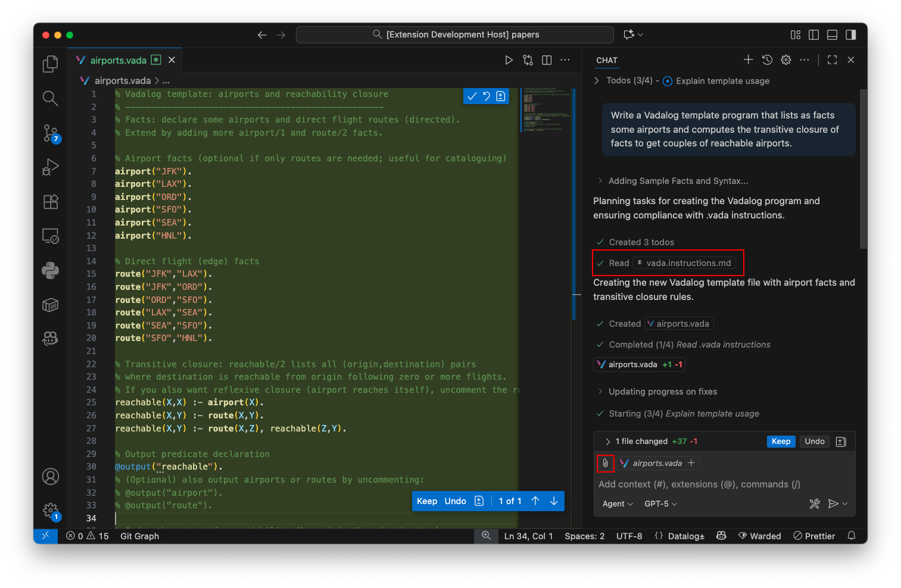
Task: Toggle the bottom panel layout button
Action: point(833,35)
